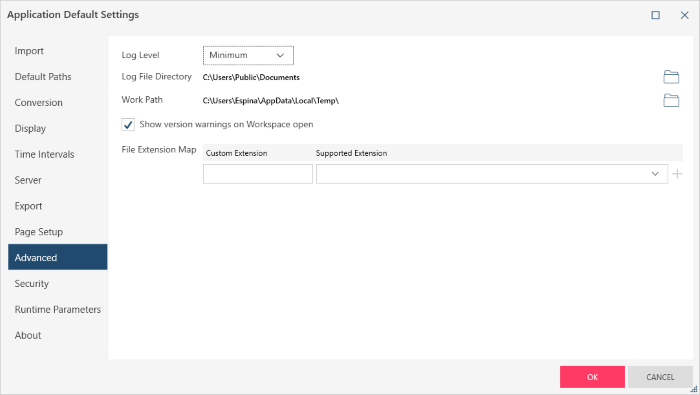
Task: Click the CANCEL button
Action: point(660,377)
